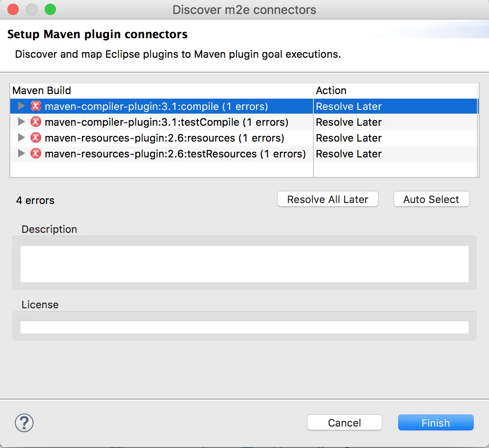Click the Finish button
This screenshot has width=489, height=448.
[435, 423]
